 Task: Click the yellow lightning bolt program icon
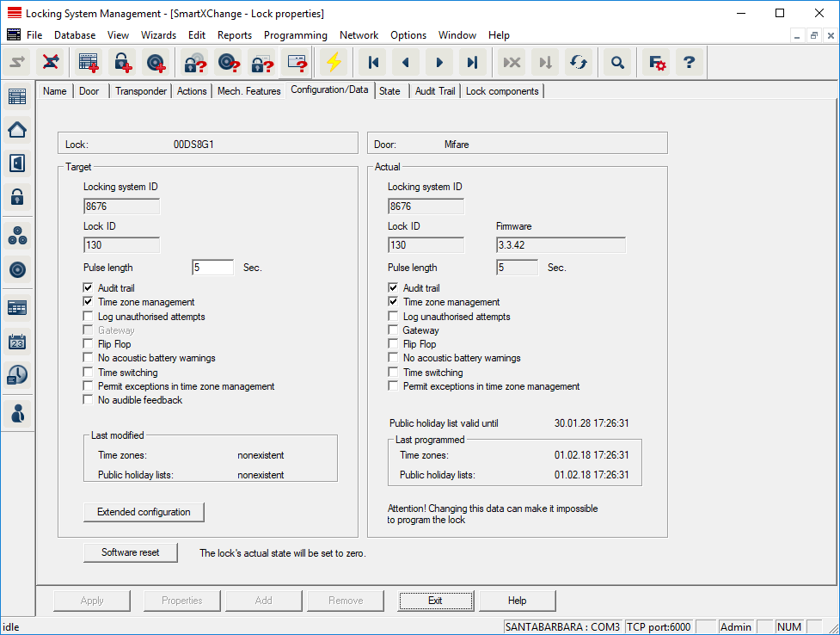[333, 62]
